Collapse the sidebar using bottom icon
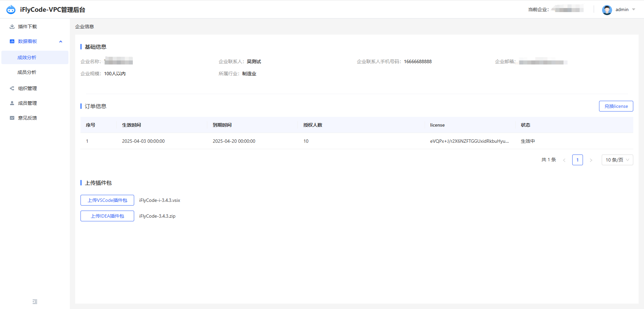The height and width of the screenshot is (309, 644). point(35,302)
